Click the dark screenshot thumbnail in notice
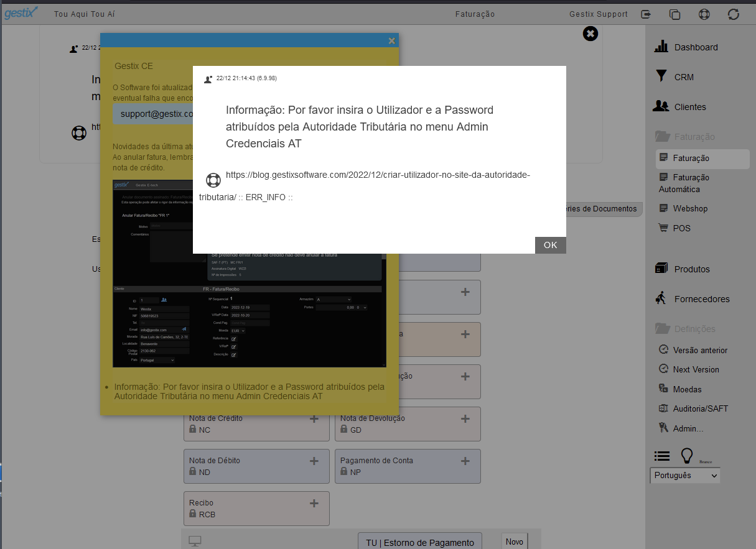This screenshot has width=756, height=549. [x=250, y=274]
